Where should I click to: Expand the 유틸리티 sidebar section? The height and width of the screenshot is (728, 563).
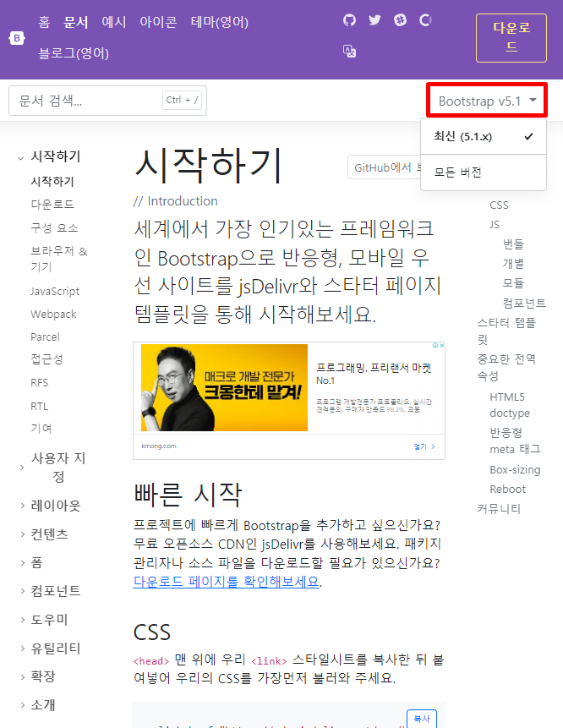point(50,649)
